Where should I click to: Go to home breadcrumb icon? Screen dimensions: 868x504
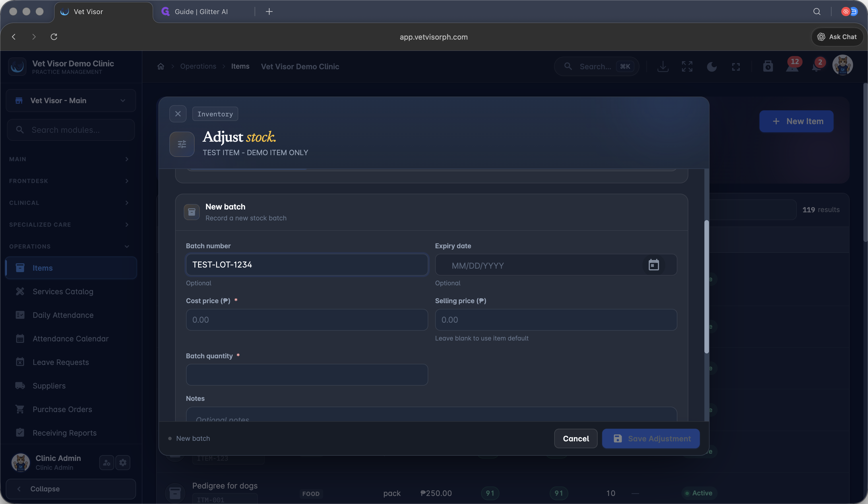160,67
